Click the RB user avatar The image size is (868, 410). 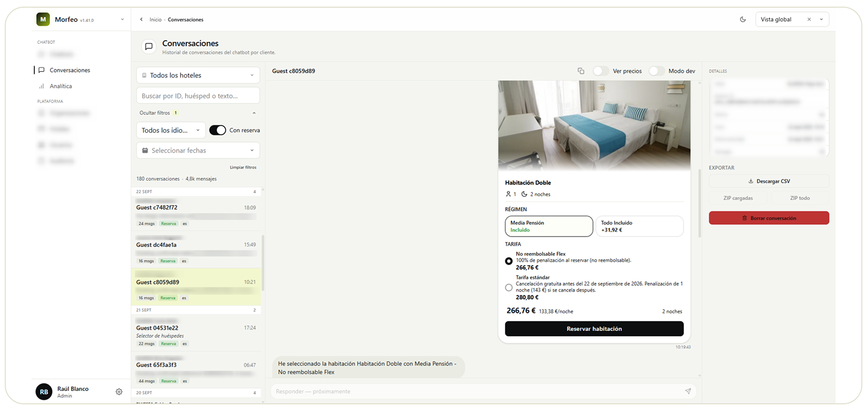pyautogui.click(x=44, y=392)
